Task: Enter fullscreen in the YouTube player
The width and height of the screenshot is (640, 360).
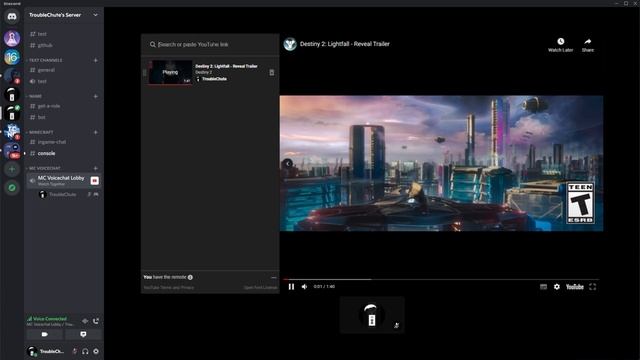Action: coord(593,287)
